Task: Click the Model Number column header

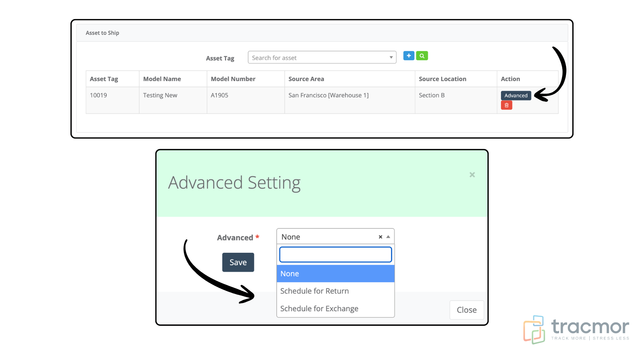Action: point(246,79)
